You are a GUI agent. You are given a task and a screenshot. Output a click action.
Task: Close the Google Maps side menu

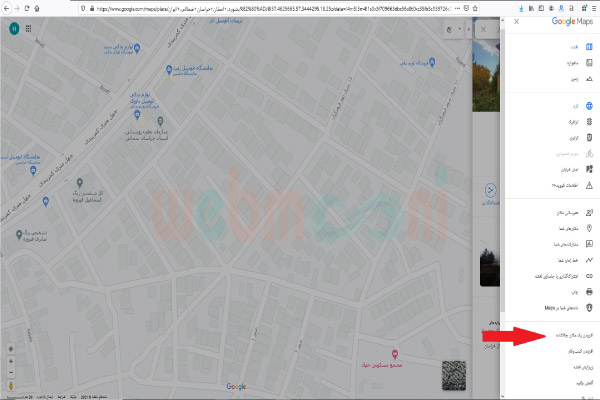click(x=516, y=22)
